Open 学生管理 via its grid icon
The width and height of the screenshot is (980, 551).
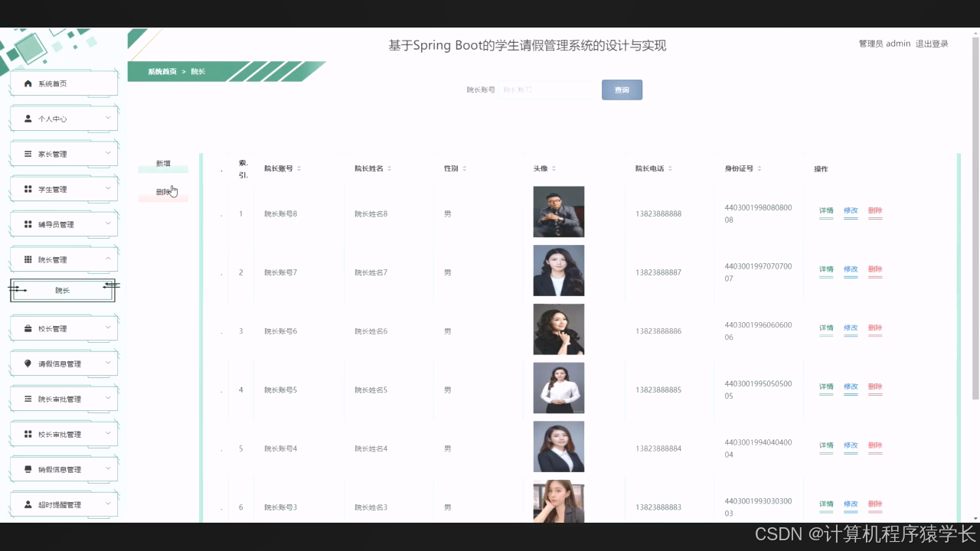pyautogui.click(x=28, y=188)
